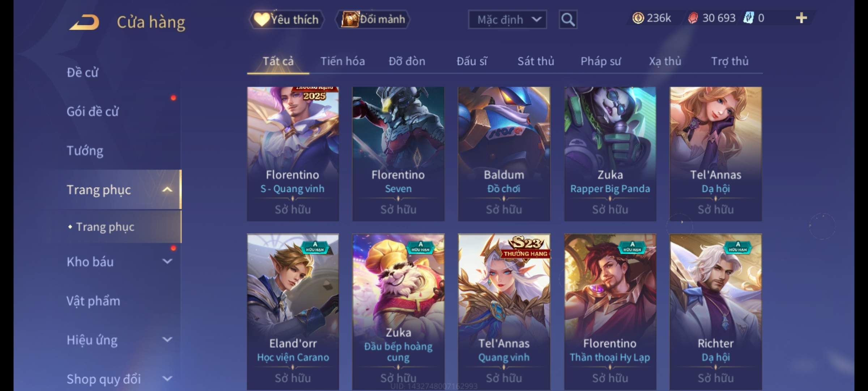Viewport: 868px width, 391px height.
Task: Switch to the Pháp sư tab
Action: (601, 61)
